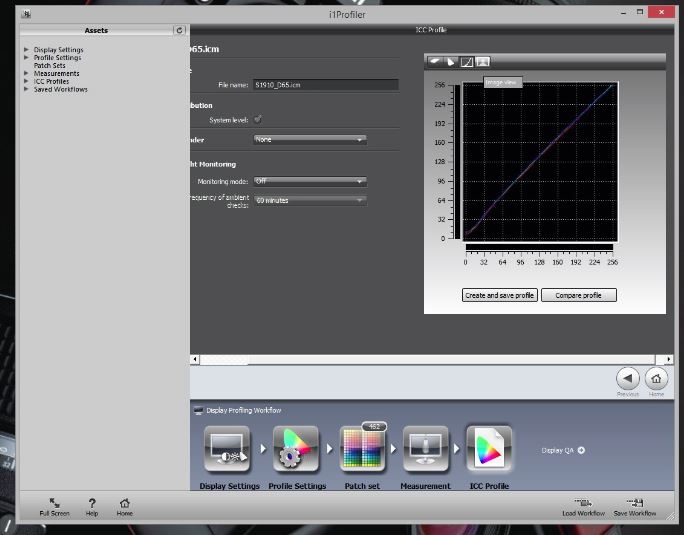
Task: Switch graph to image view icon
Action: [482, 62]
